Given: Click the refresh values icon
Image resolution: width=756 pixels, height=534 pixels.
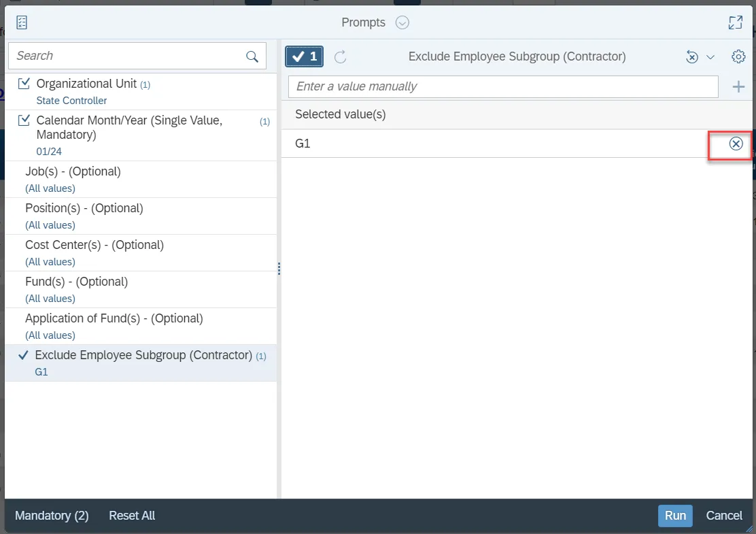Looking at the screenshot, I should [x=341, y=56].
